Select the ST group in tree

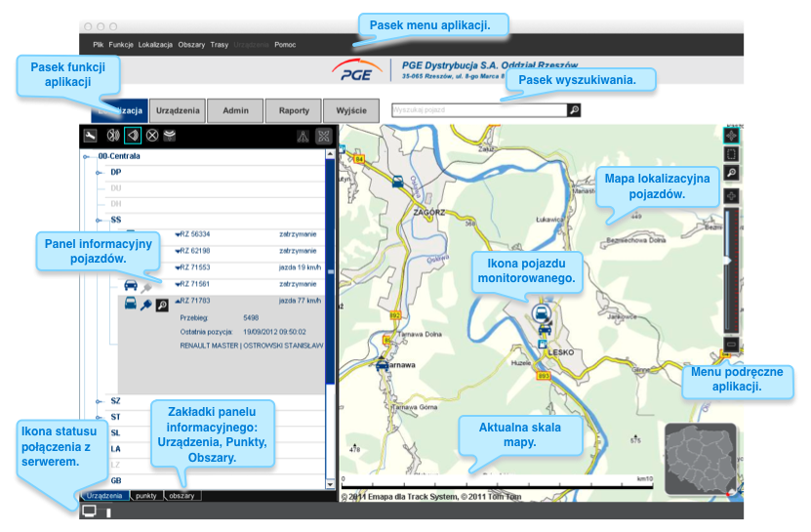[x=115, y=417]
